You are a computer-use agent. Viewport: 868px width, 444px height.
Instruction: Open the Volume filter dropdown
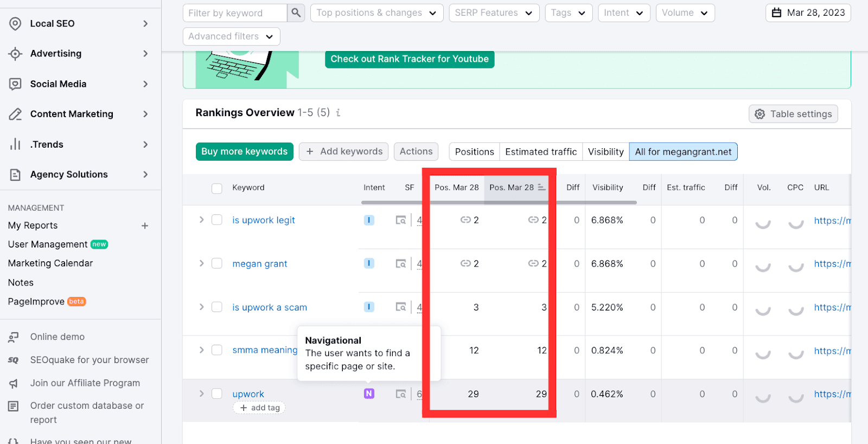[x=685, y=12]
